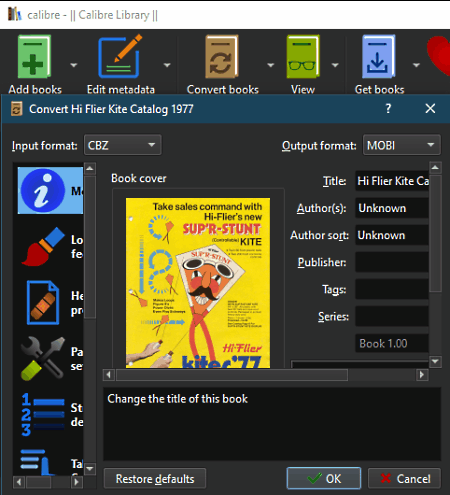Click the dialog help question mark
Viewport: 450px width, 495px height.
(388, 109)
